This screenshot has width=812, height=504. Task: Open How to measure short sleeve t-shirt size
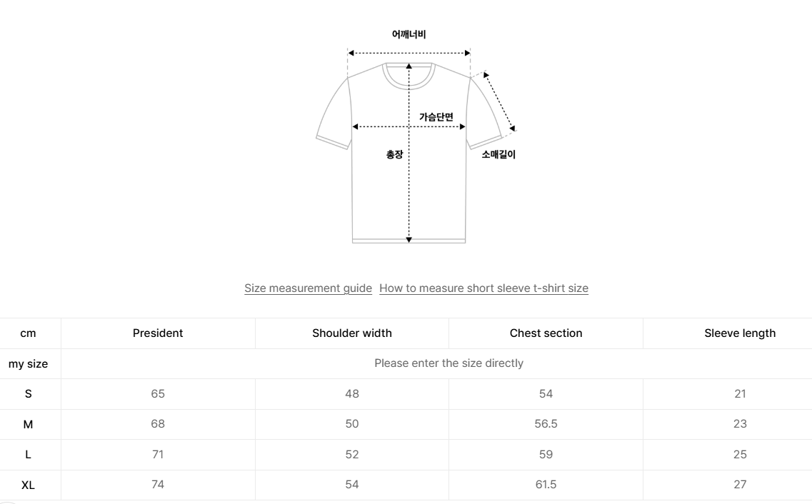[x=483, y=288]
